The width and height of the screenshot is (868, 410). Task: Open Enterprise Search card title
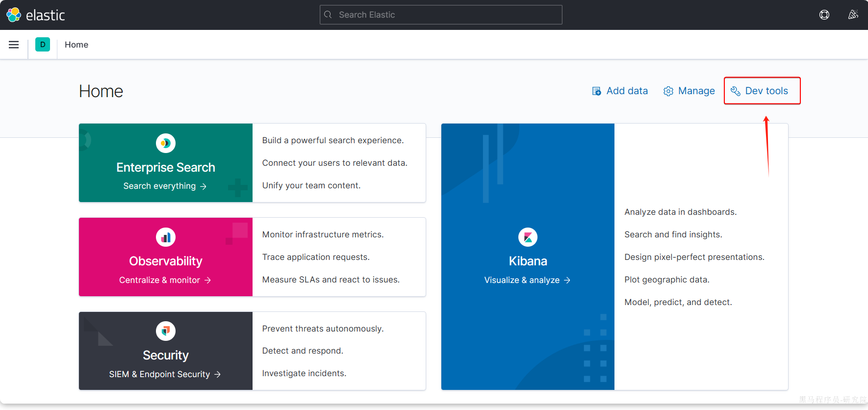coord(166,167)
